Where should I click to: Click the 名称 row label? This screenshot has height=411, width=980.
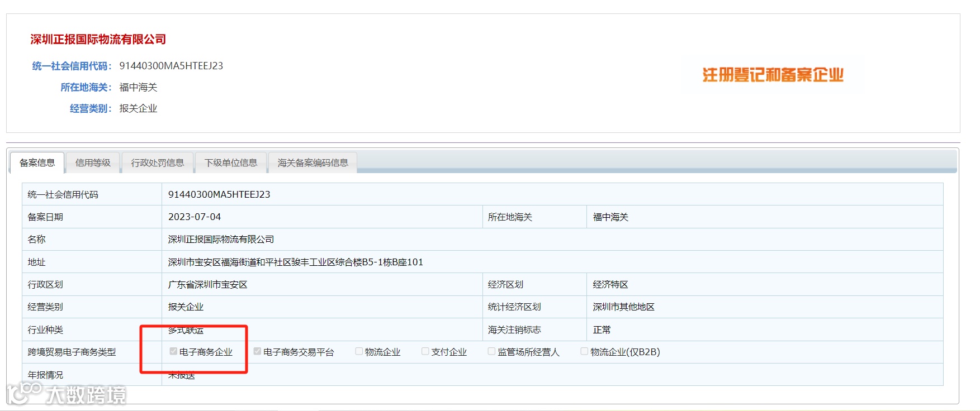[36, 240]
